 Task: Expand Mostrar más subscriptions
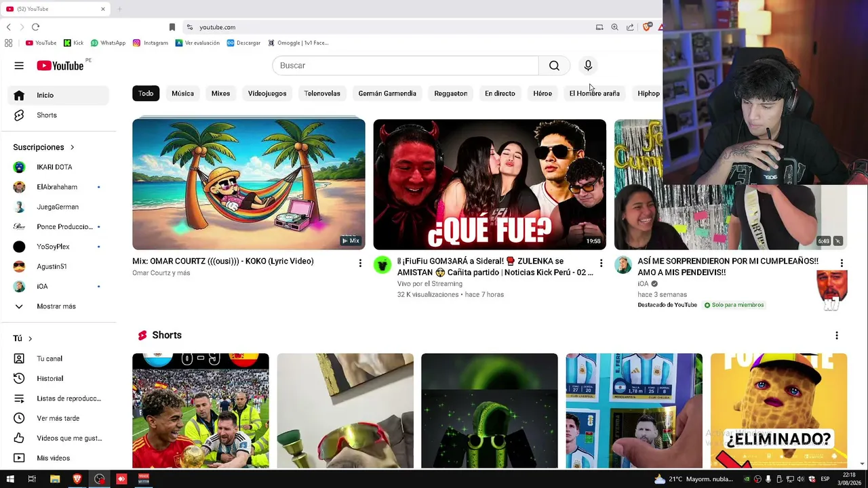58,306
